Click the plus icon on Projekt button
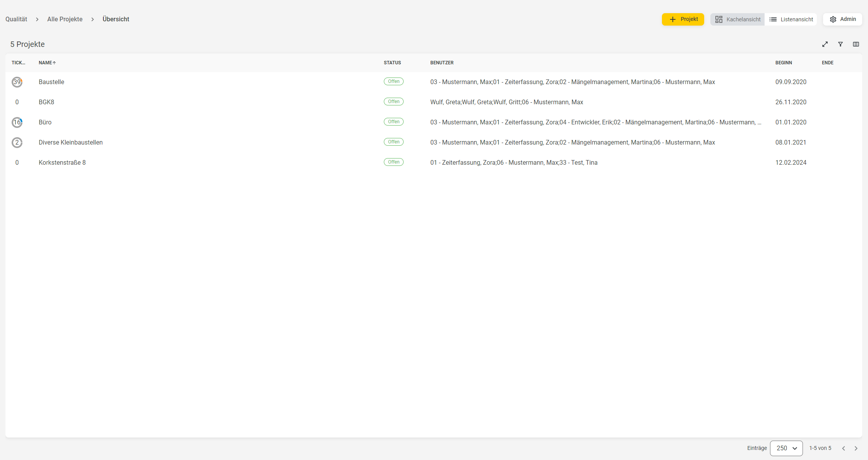Viewport: 868px width, 460px height. point(673,19)
